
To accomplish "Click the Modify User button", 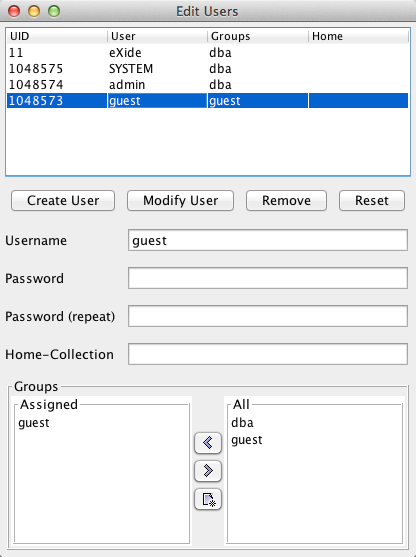I will click(x=180, y=200).
